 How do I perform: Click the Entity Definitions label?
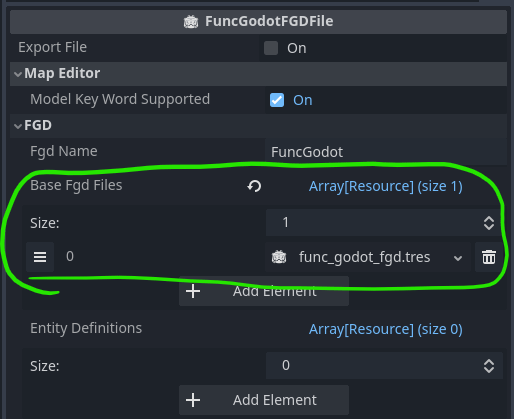tap(86, 328)
